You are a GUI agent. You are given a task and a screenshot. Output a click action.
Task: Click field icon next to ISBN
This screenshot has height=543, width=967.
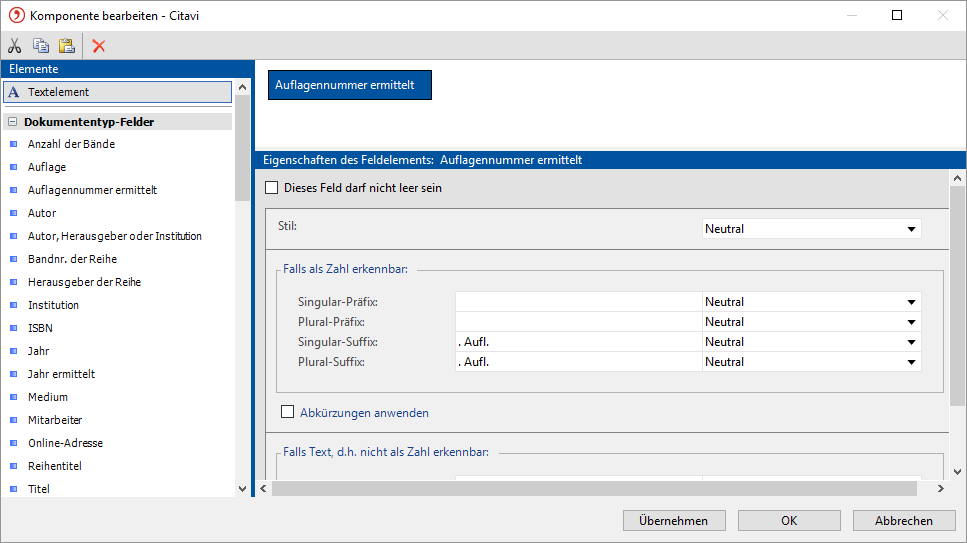pos(13,328)
